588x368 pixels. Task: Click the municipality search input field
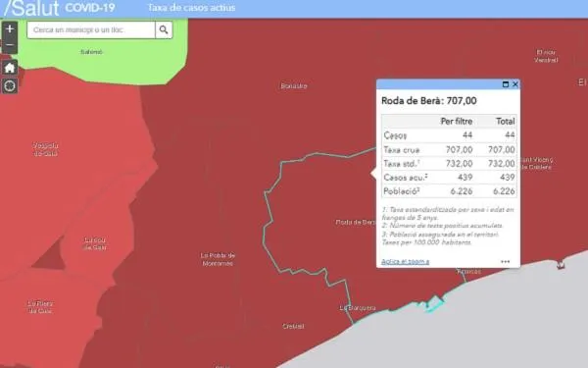coord(91,29)
